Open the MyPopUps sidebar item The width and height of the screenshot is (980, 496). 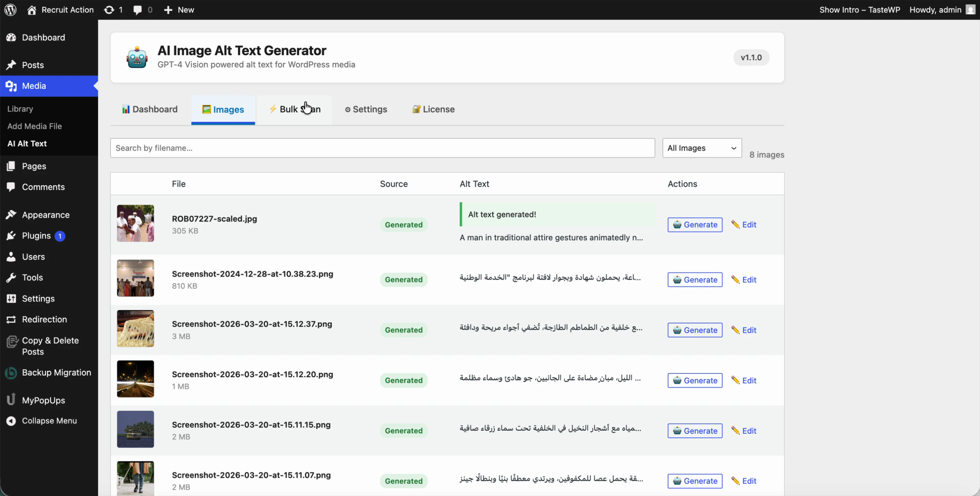click(x=43, y=400)
